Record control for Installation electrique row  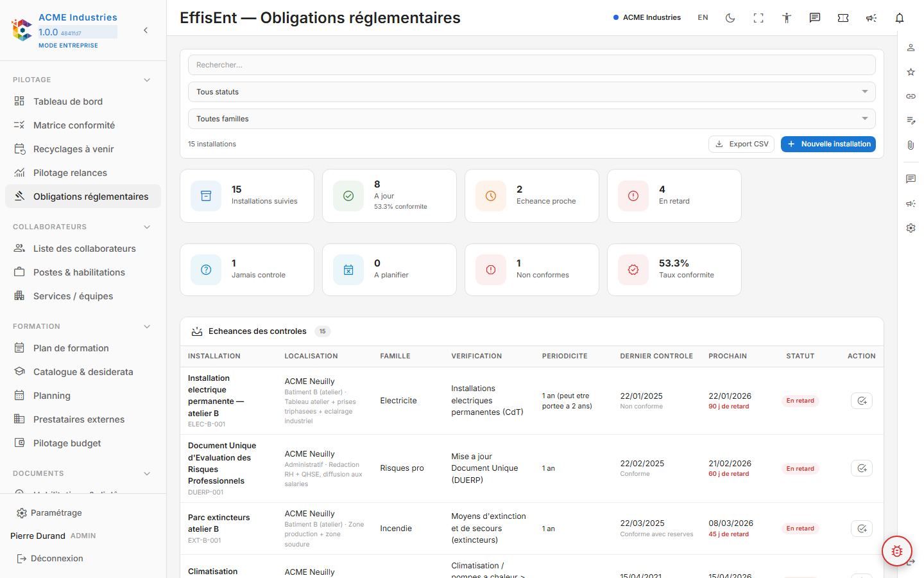point(862,401)
